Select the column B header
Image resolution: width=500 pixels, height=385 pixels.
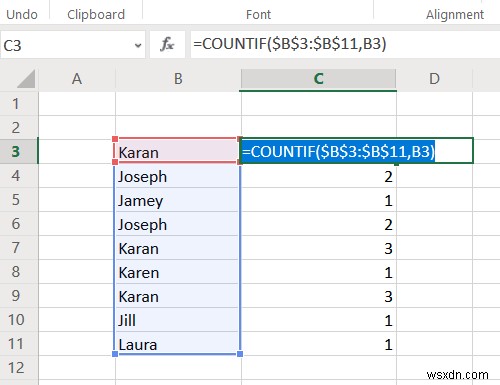coord(178,79)
